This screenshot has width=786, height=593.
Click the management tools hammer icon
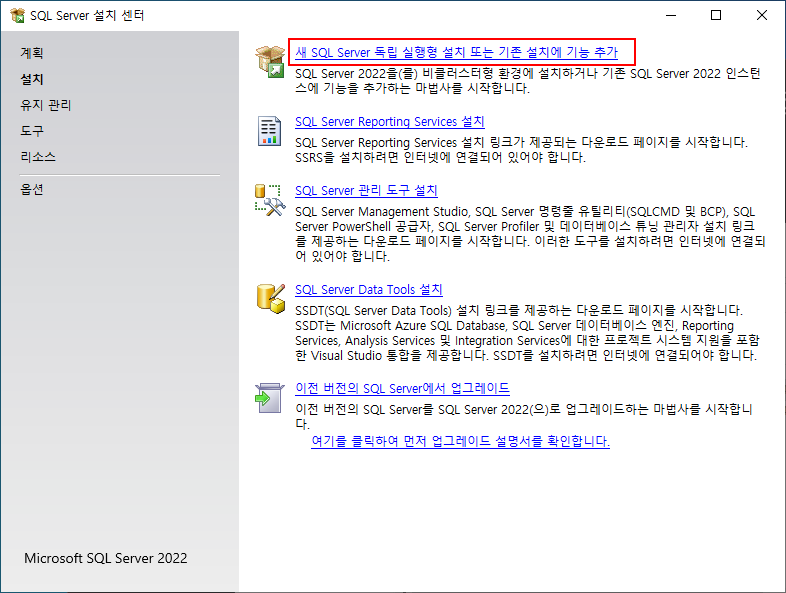click(270, 200)
